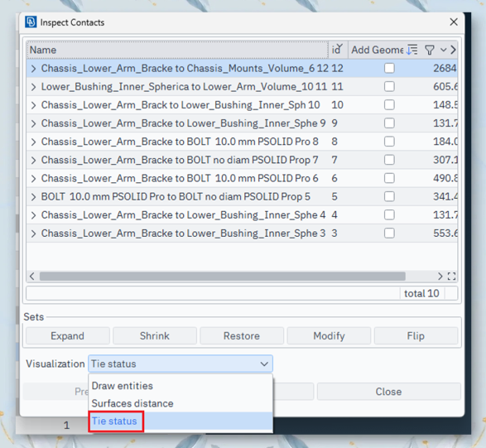Check Add Geometry box for contact 12
Viewport: 486px width, 448px height.
click(x=389, y=68)
